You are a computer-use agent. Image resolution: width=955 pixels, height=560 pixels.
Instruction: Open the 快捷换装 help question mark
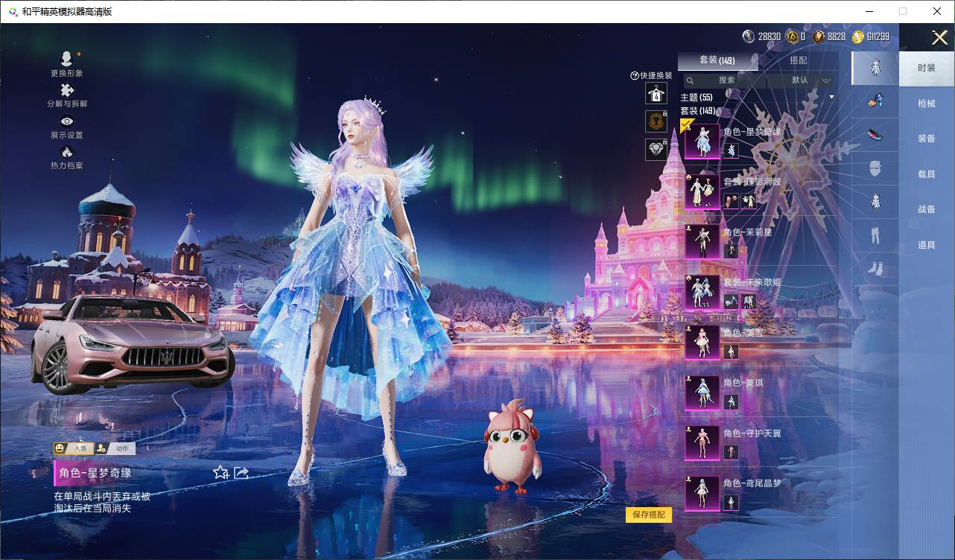635,76
